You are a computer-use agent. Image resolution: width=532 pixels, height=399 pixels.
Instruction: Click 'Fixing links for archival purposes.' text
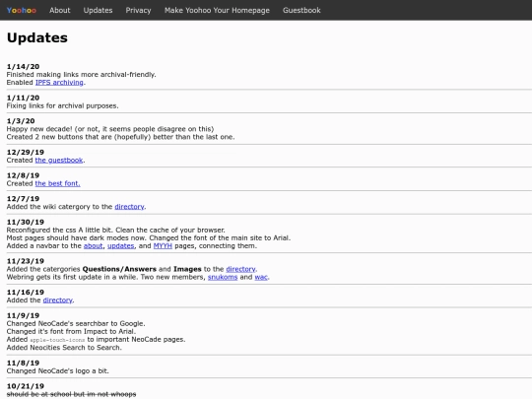pyautogui.click(x=63, y=105)
